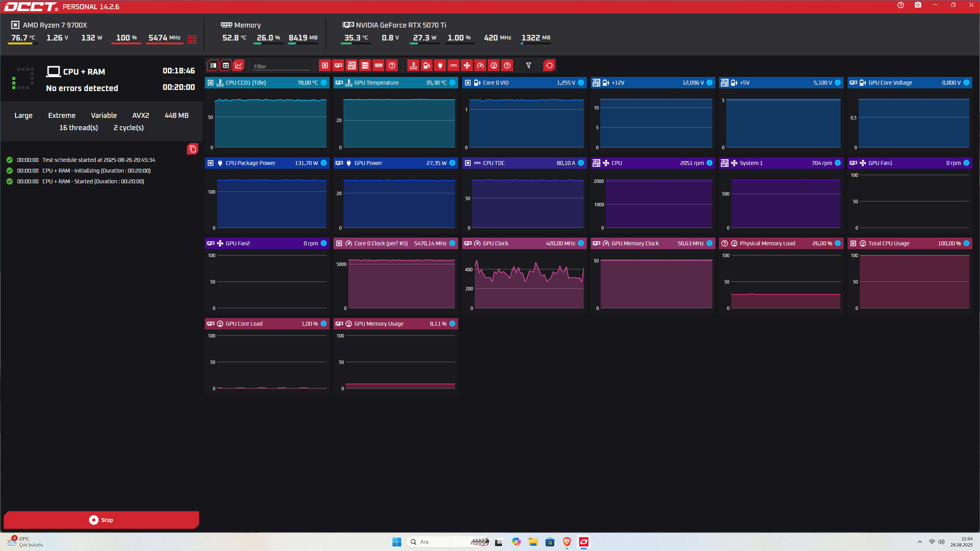Viewport: 980px width, 551px height.
Task: Click the CPU temperature 76.7 °C value
Action: [23, 38]
